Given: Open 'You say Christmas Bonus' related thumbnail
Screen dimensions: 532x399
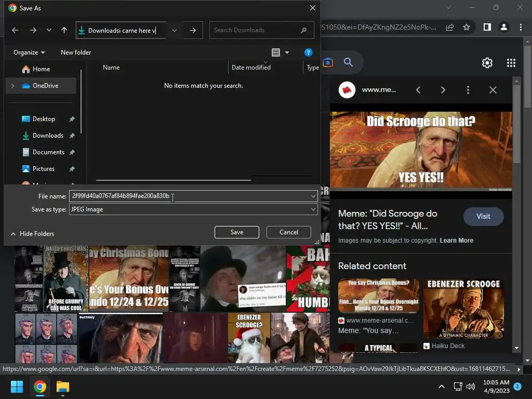Looking at the screenshot, I should click(x=379, y=296).
